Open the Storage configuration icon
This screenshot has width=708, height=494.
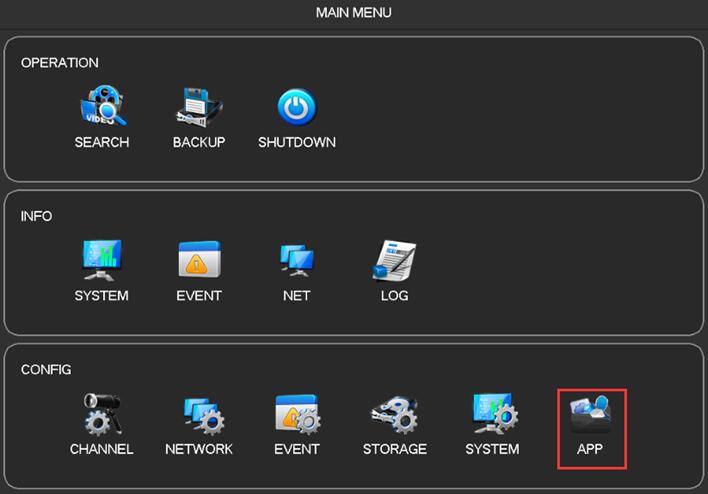(394, 414)
